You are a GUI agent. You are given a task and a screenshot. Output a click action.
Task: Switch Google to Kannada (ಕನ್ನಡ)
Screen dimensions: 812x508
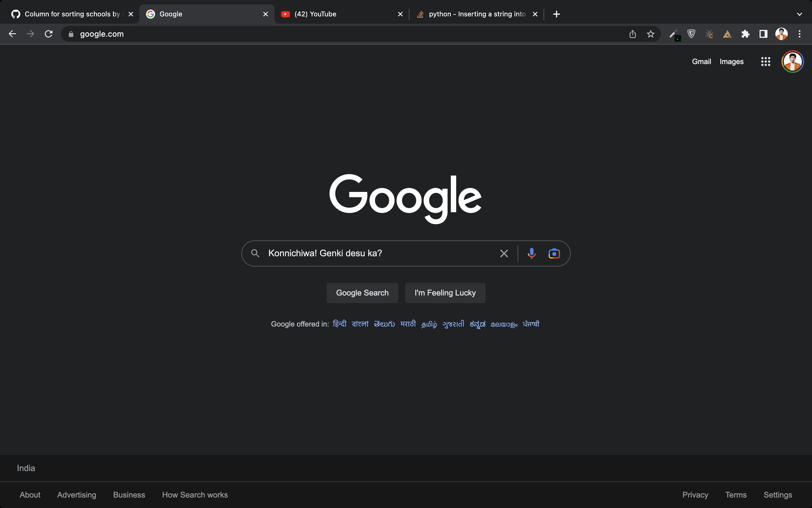pyautogui.click(x=477, y=324)
